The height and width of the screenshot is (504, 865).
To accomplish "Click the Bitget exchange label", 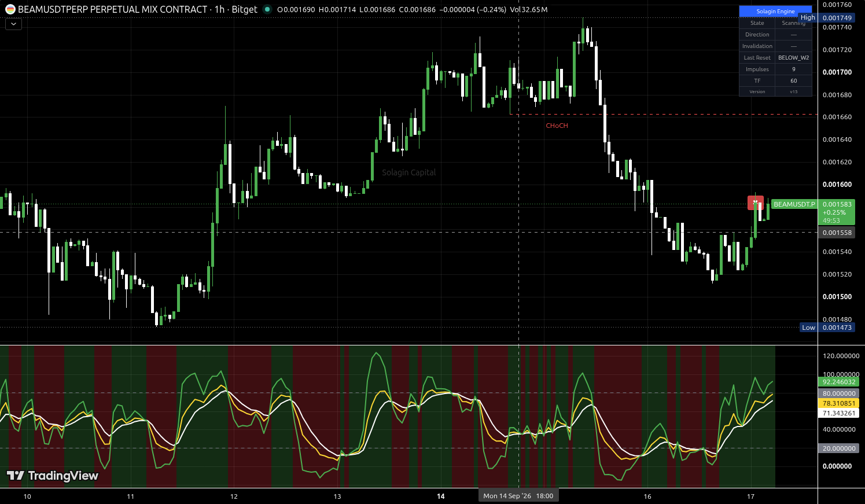I will click(245, 9).
